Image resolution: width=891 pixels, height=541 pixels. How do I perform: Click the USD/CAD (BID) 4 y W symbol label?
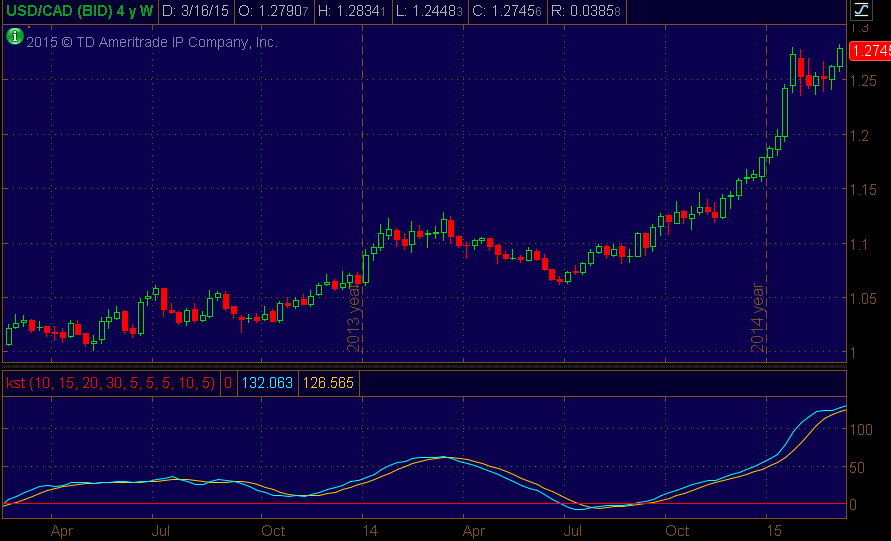[x=78, y=12]
